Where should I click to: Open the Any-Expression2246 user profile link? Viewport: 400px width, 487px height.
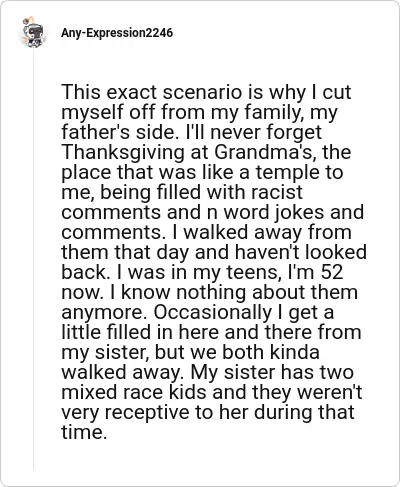click(x=117, y=33)
